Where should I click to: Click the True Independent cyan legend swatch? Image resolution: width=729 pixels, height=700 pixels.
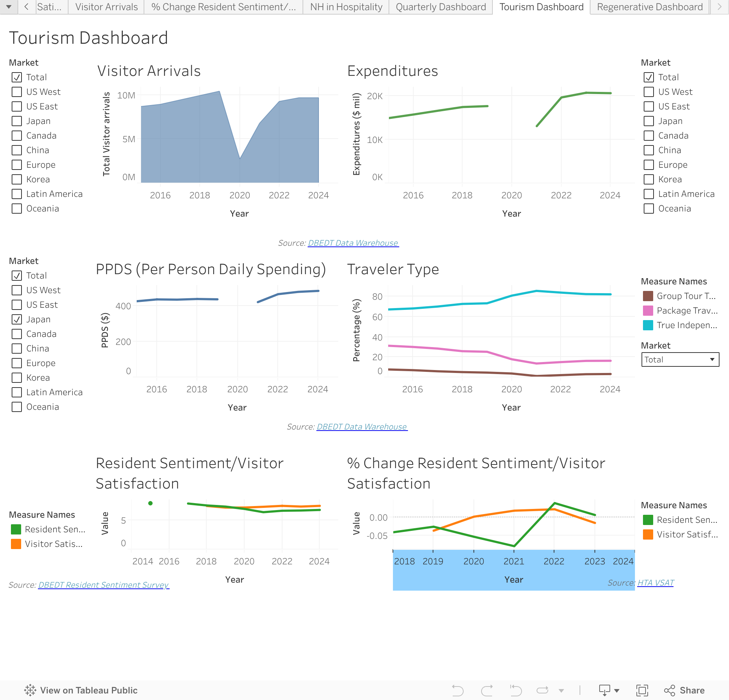click(648, 326)
